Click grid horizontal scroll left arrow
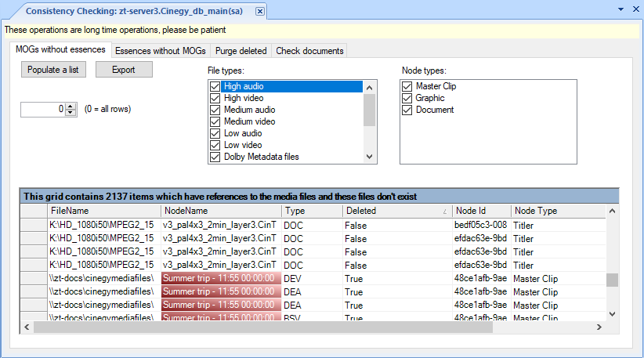The width and height of the screenshot is (644, 358). click(27, 327)
